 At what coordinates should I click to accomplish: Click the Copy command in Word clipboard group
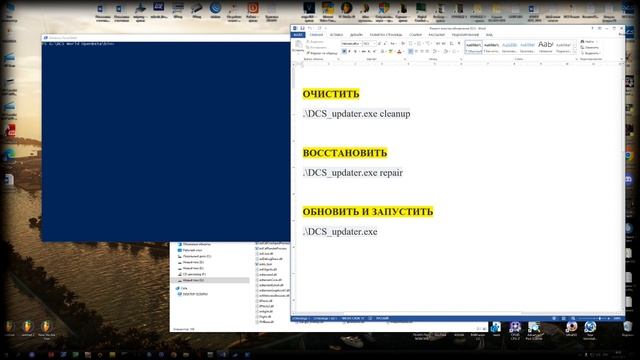point(316,47)
